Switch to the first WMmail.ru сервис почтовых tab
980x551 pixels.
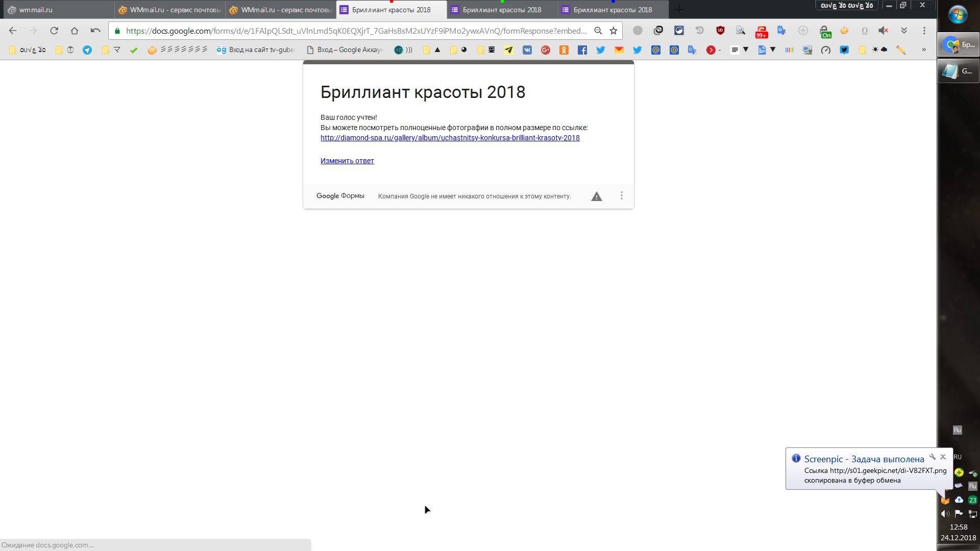click(x=169, y=10)
